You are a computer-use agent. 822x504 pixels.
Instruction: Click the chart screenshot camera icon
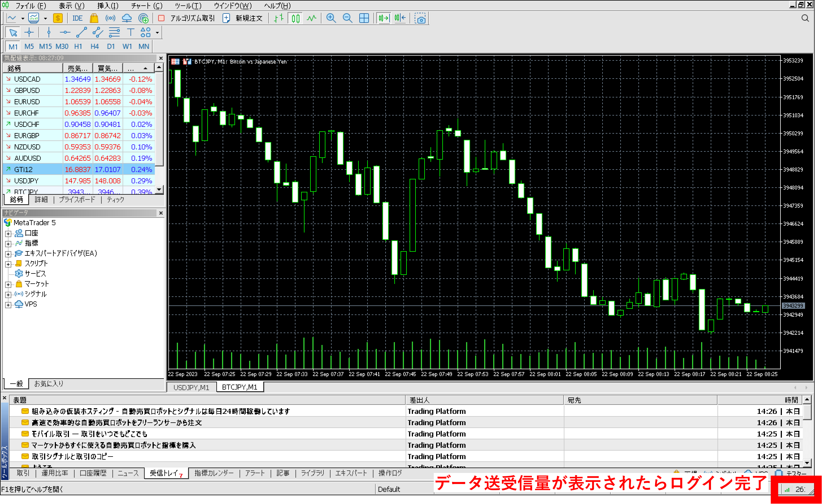click(420, 18)
